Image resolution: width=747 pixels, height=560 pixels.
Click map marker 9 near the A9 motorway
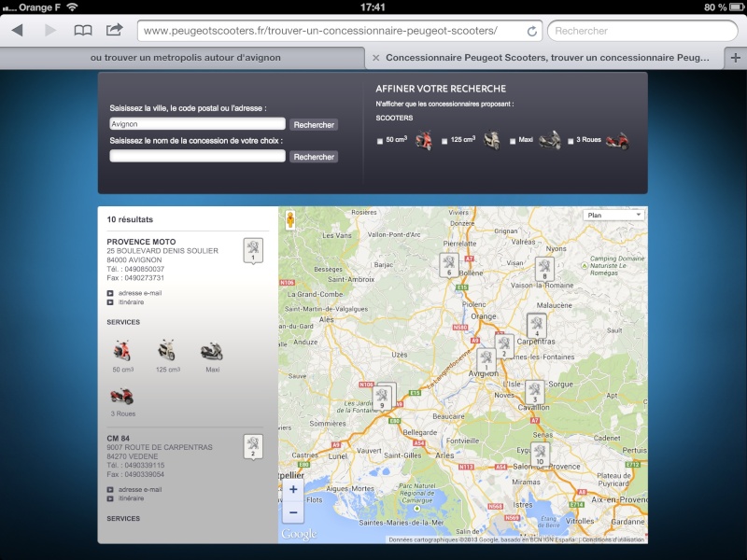[x=382, y=399]
